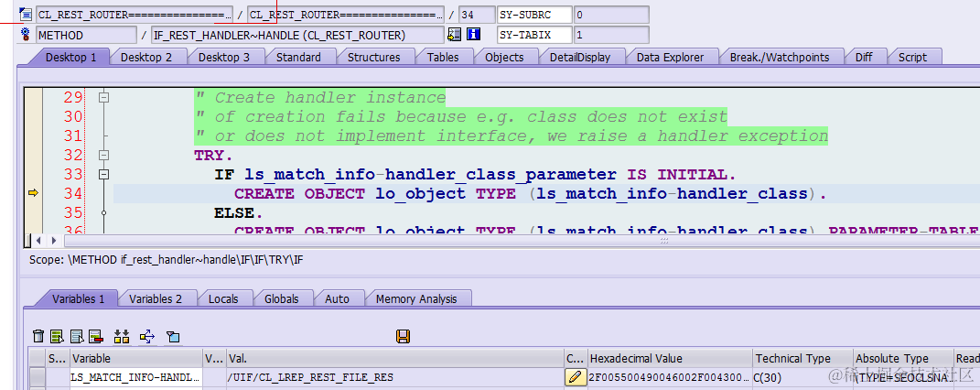
Task: Edit value with the pencil icon in row
Action: (575, 377)
